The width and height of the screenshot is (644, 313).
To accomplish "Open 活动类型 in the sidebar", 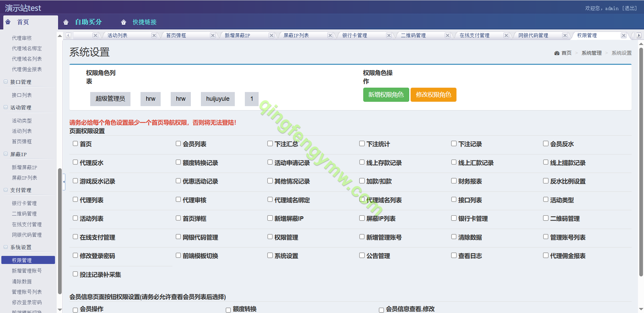I will click(x=22, y=121).
